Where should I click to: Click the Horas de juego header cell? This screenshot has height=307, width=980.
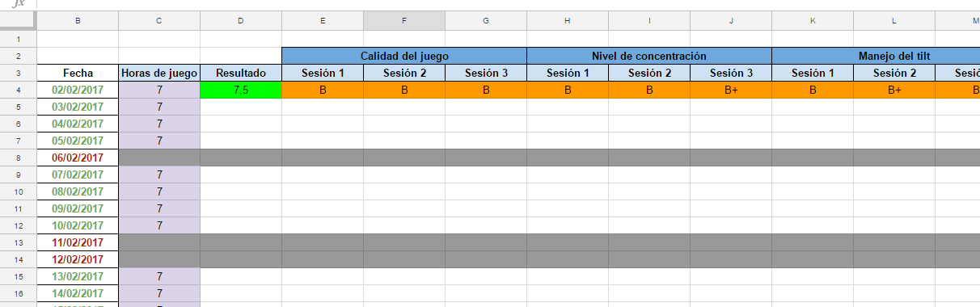[159, 73]
